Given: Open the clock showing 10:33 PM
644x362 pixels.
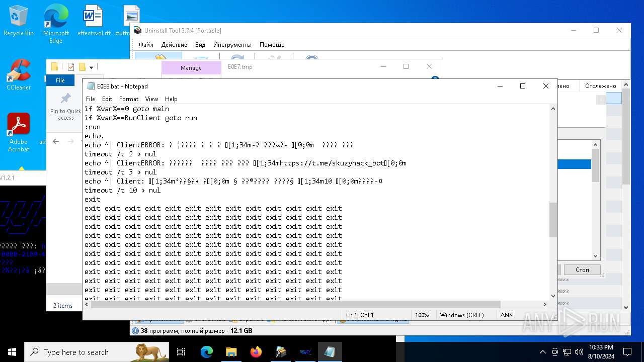Looking at the screenshot, I should (601, 352).
